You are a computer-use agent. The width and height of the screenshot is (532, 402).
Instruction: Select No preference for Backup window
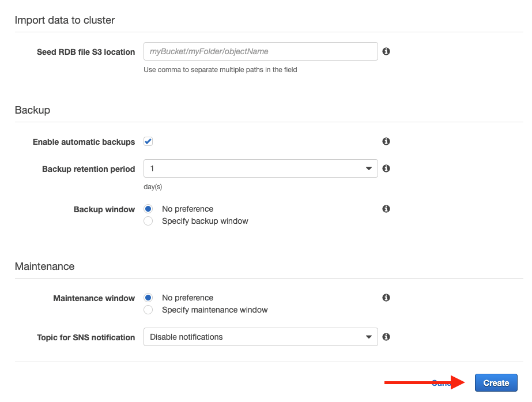click(148, 209)
